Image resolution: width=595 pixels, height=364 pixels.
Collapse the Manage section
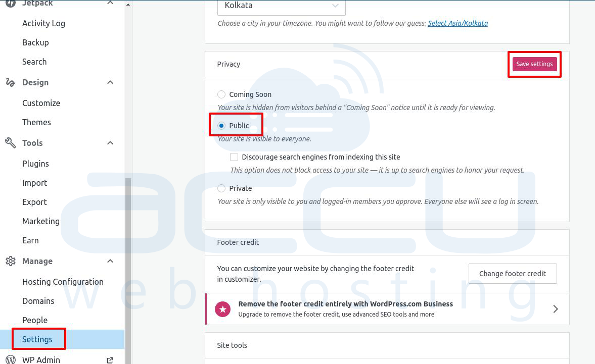click(110, 261)
